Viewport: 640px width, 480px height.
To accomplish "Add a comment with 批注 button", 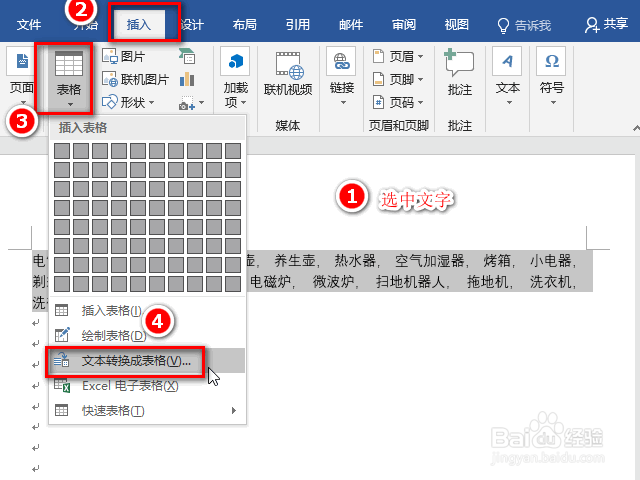I will point(460,73).
